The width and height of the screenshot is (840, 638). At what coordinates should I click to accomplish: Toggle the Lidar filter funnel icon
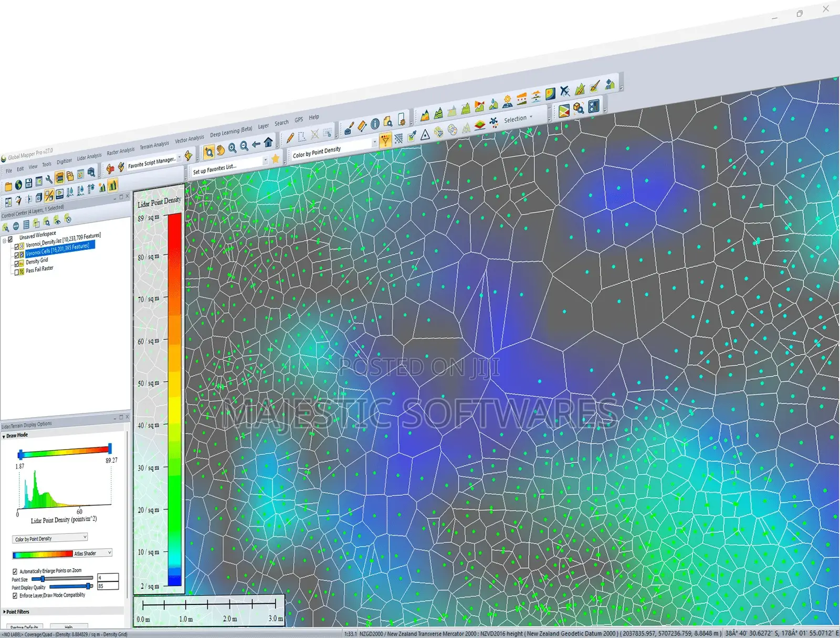[x=385, y=140]
